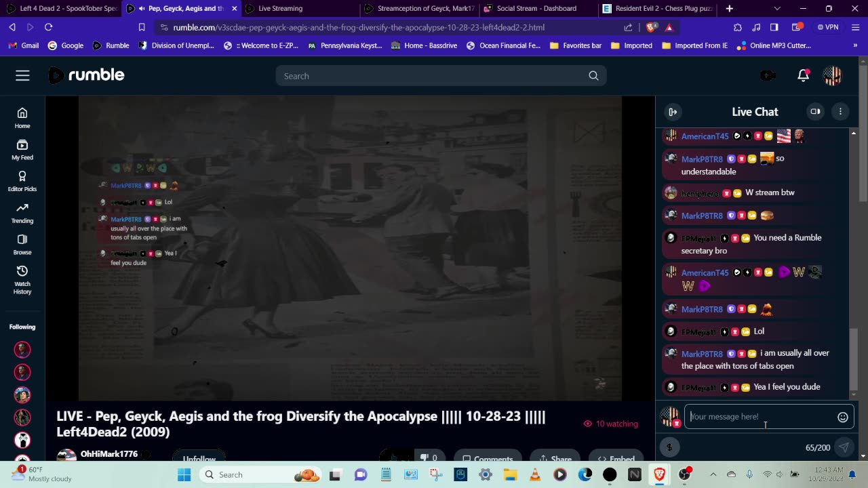Open Editor Picks in sidebar
The height and width of the screenshot is (488, 868).
[22, 181]
